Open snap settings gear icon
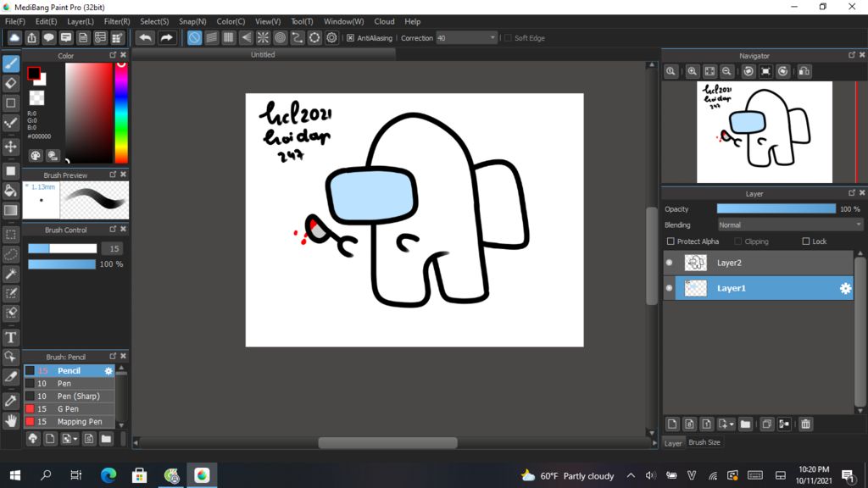This screenshot has width=868, height=488. 331,37
